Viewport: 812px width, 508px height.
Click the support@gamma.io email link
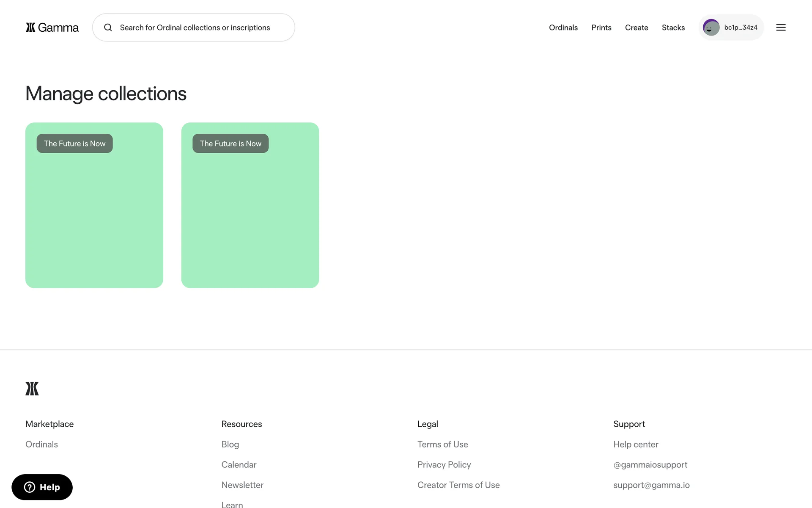point(651,485)
